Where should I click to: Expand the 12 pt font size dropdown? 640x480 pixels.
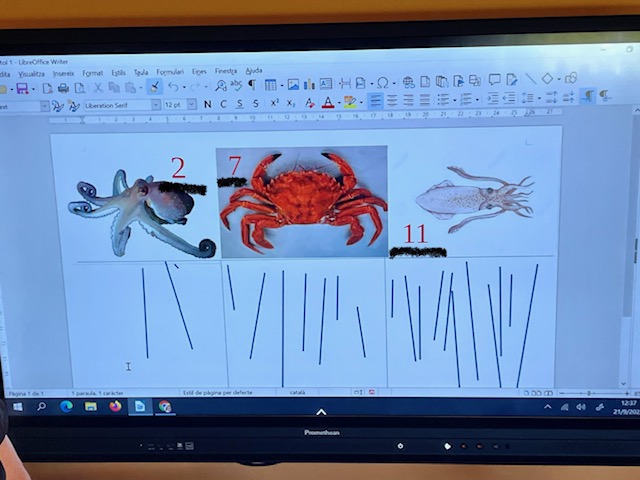pos(192,104)
